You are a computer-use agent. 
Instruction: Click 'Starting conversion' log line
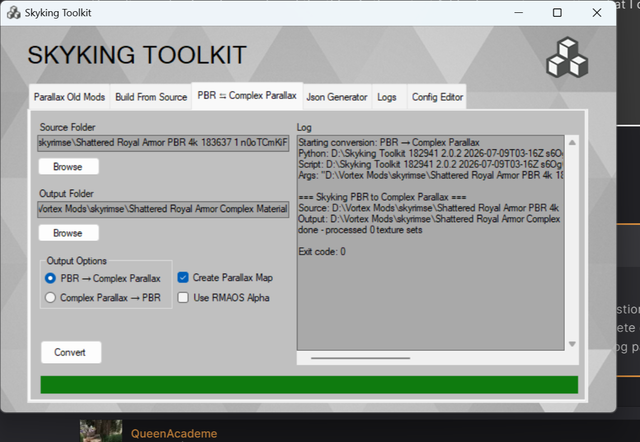tap(389, 142)
